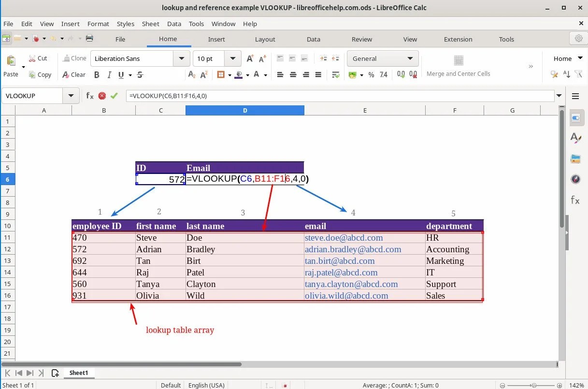Open the Styles sidebar deck
Screen dimensions: 588x389
(575, 138)
